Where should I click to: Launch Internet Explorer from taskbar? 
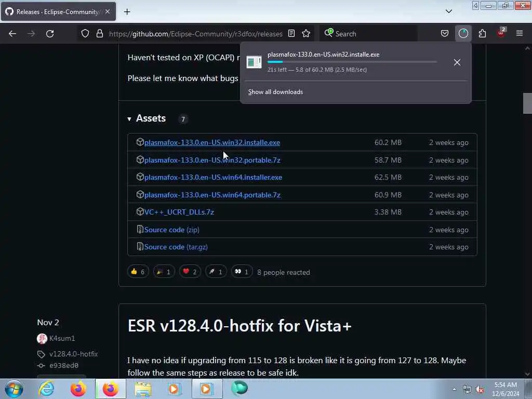46,389
